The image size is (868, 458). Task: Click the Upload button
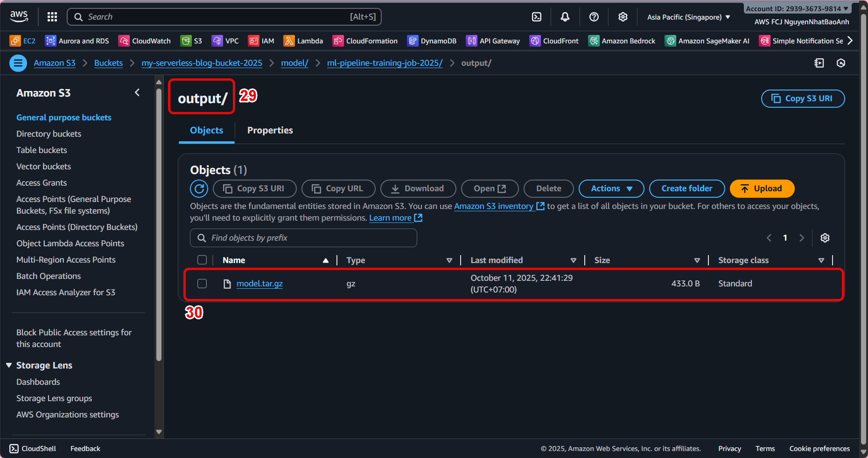(762, 188)
